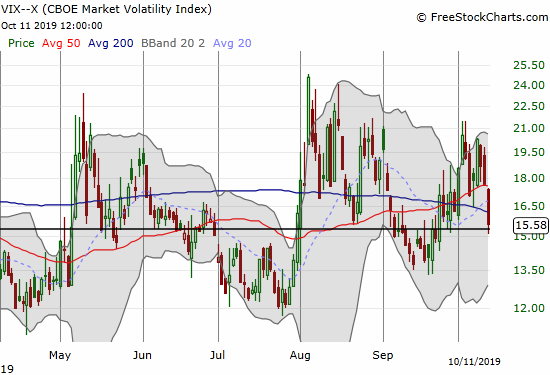Click the 16.50 price axis label
550x375 pixels.
point(529,206)
